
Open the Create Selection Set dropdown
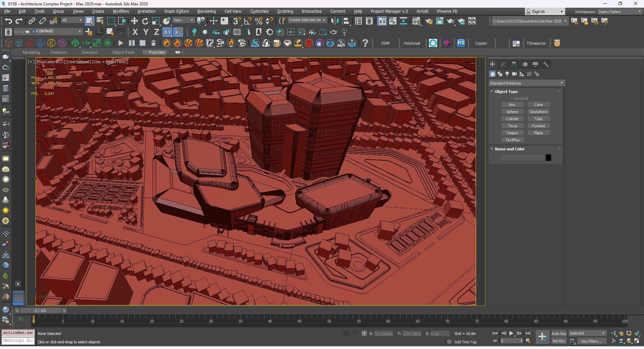(307, 20)
